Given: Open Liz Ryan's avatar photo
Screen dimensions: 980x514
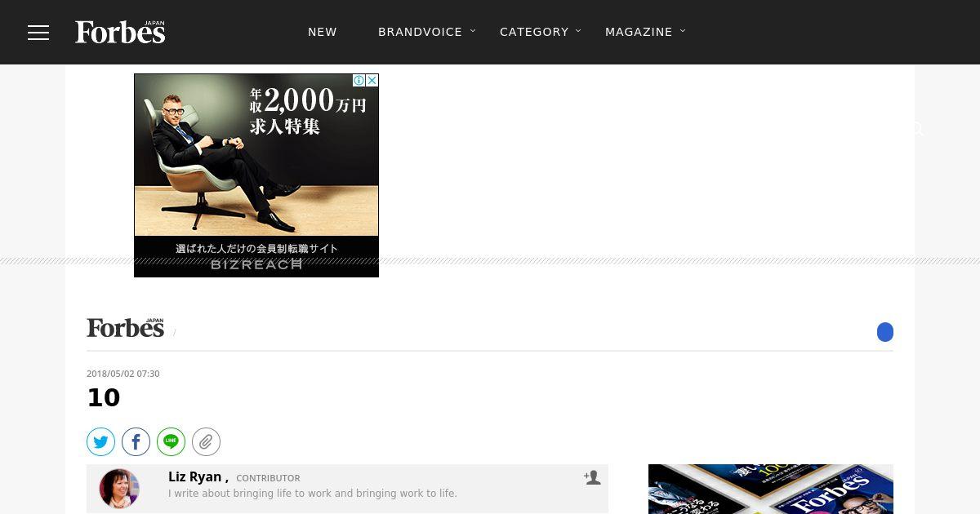Looking at the screenshot, I should click(x=119, y=489).
